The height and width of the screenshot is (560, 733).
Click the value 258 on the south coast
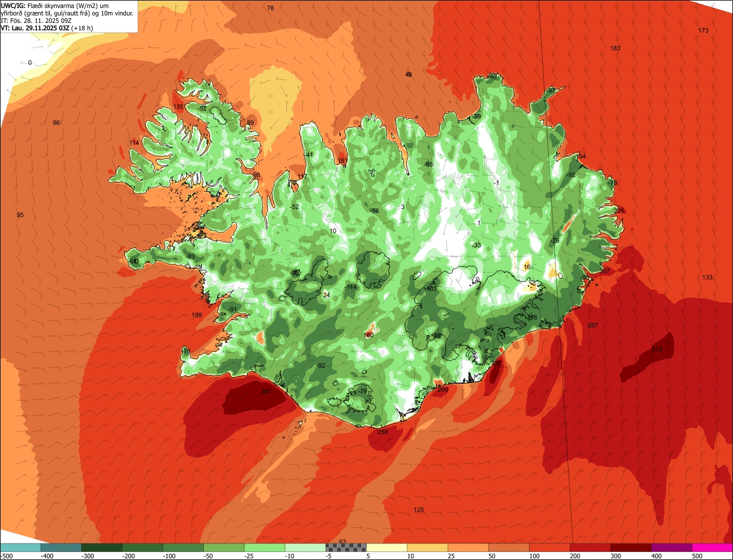[x=383, y=432]
